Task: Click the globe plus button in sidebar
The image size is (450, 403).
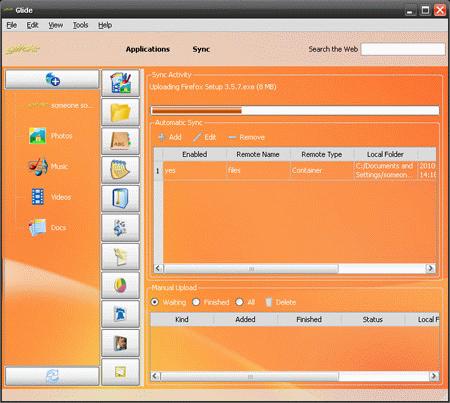Action: 52,79
